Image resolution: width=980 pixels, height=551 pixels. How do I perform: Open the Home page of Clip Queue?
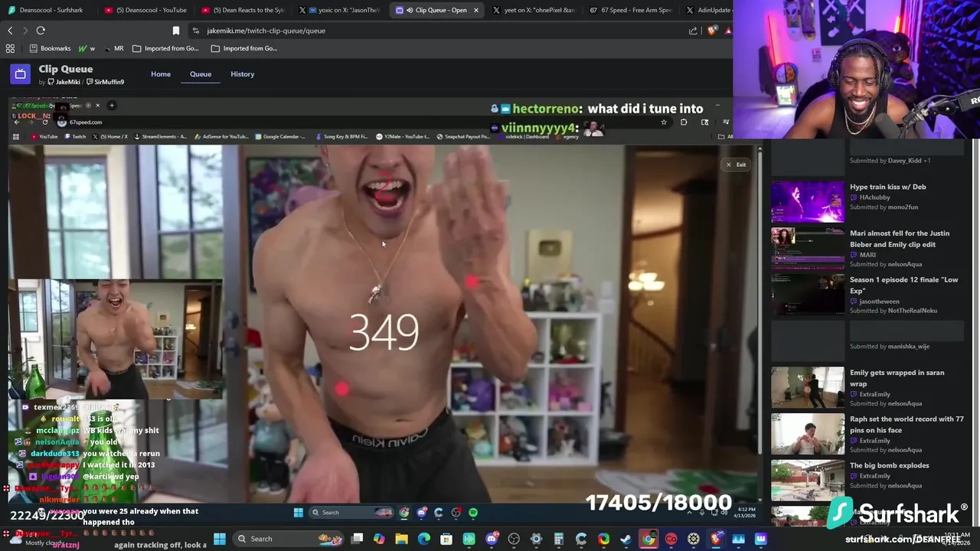(161, 74)
